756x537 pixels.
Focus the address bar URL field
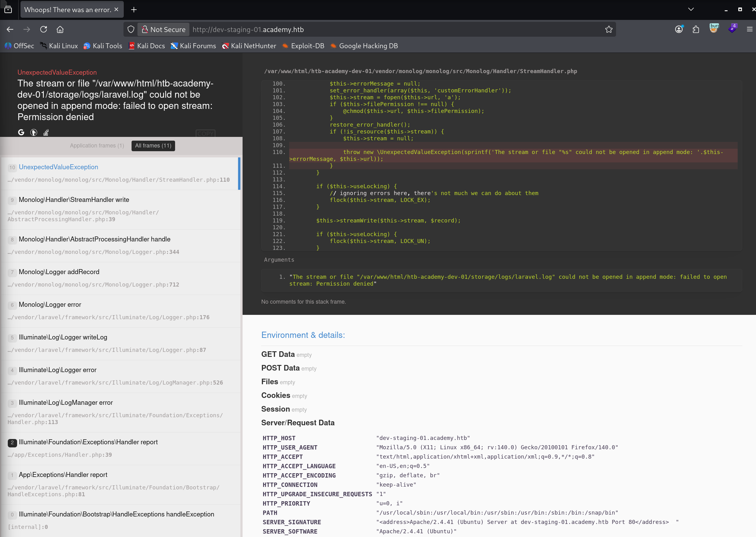(x=397, y=30)
